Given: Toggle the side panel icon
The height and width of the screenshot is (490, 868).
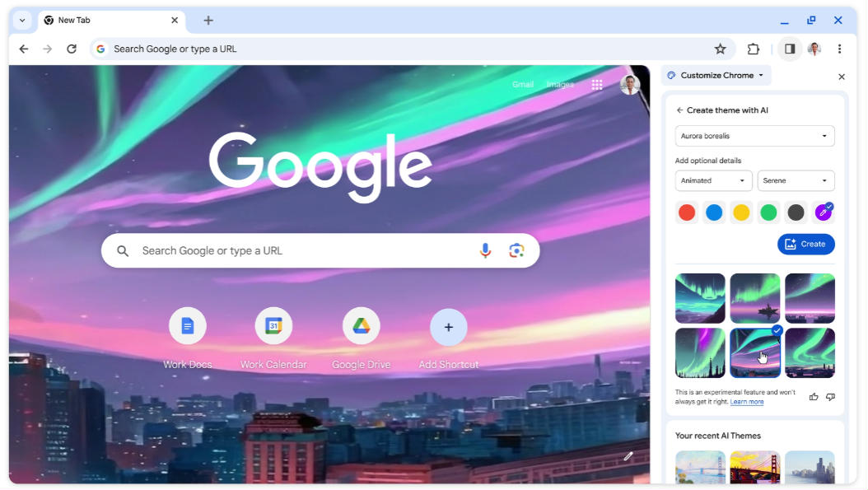Looking at the screenshot, I should click(790, 49).
